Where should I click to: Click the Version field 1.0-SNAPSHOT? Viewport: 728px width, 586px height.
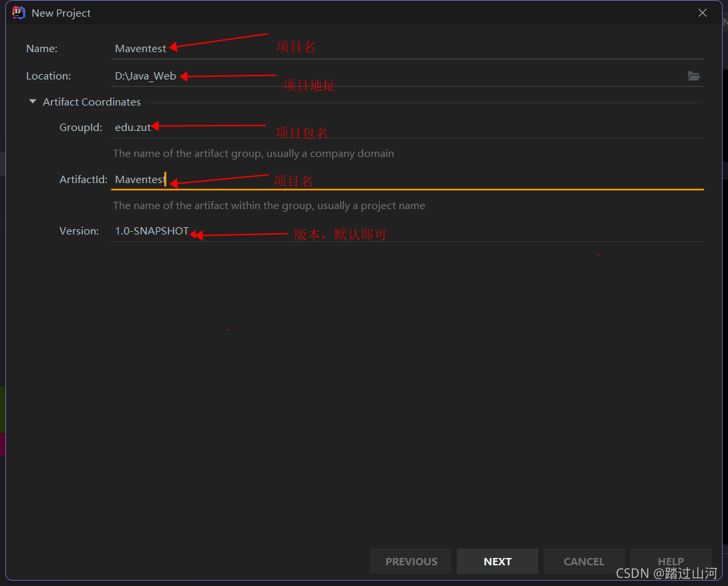[x=407, y=231]
